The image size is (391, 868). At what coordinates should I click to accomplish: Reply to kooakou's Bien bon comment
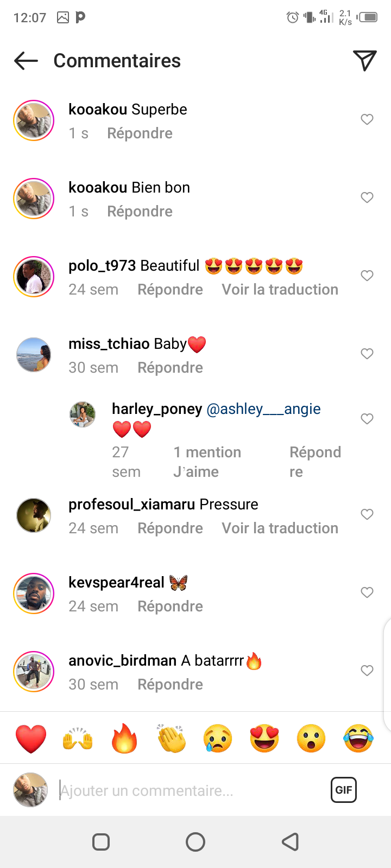click(140, 212)
